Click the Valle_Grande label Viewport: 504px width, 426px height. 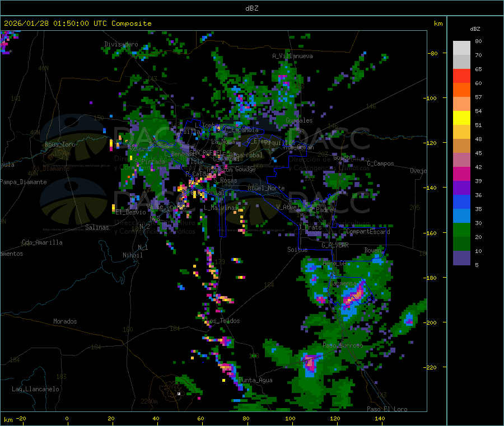click(166, 207)
